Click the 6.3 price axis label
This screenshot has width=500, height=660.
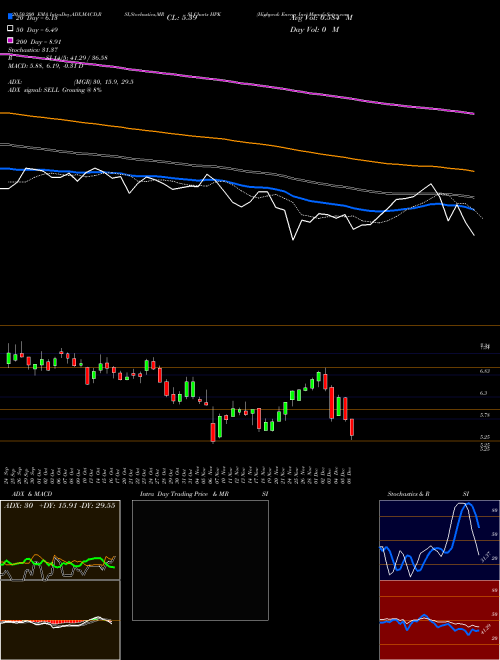pyautogui.click(x=484, y=393)
